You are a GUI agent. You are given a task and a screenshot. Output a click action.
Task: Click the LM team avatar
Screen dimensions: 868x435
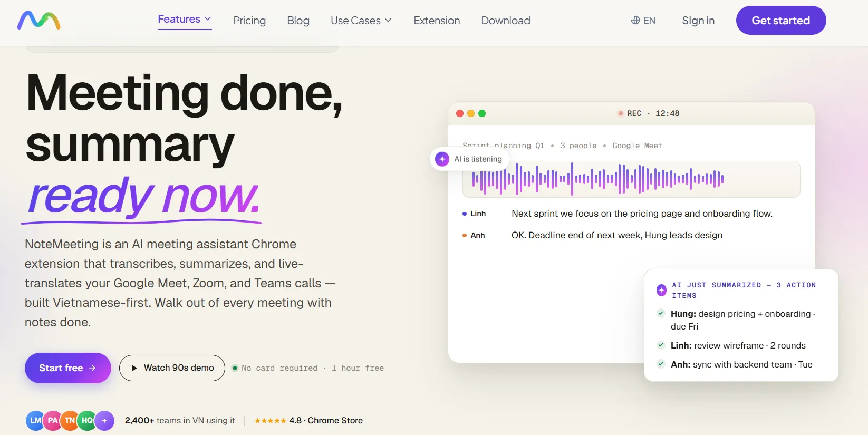35,420
